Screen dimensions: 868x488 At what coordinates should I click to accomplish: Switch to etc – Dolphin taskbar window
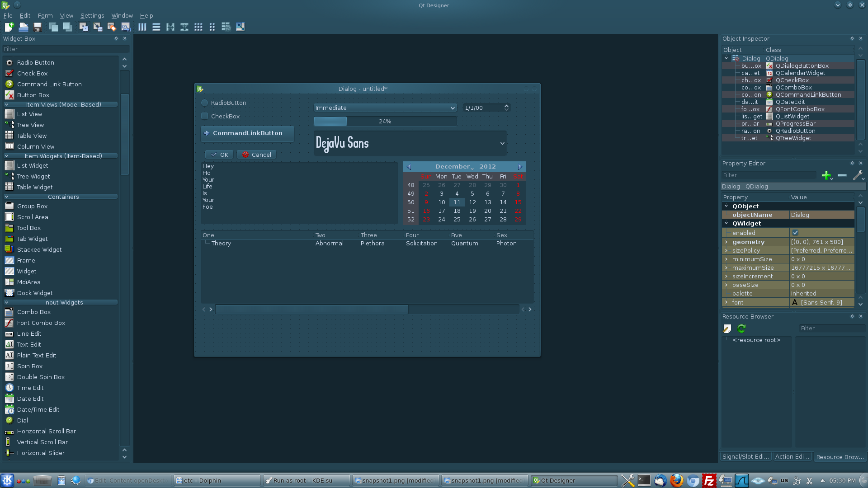217,480
